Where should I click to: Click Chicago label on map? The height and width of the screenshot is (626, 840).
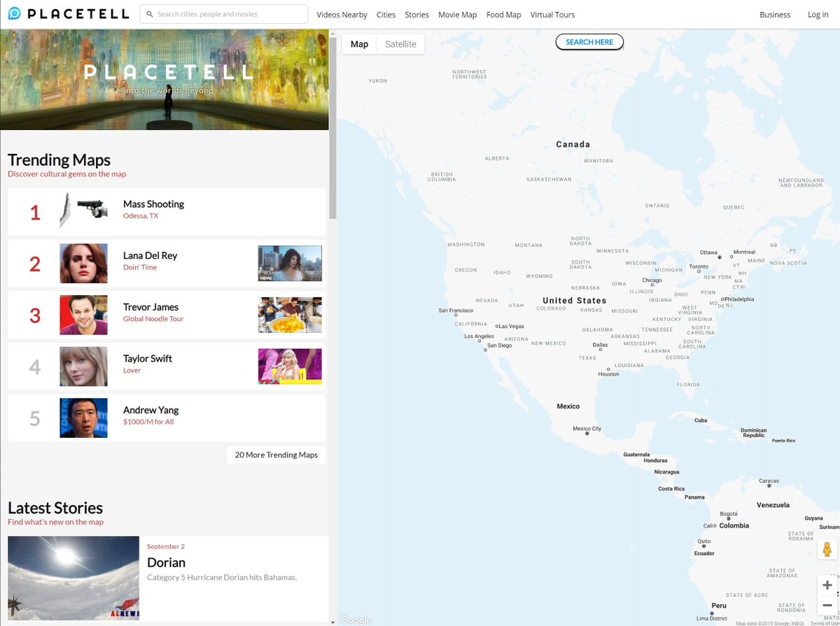pos(652,280)
